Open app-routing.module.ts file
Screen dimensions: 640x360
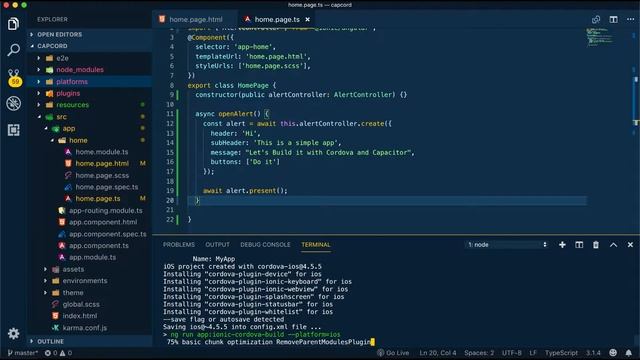105,211
